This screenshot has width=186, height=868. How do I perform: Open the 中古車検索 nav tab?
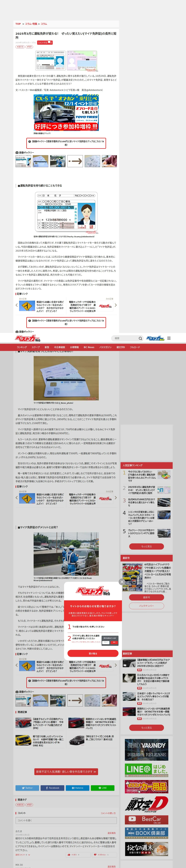(x=59, y=347)
